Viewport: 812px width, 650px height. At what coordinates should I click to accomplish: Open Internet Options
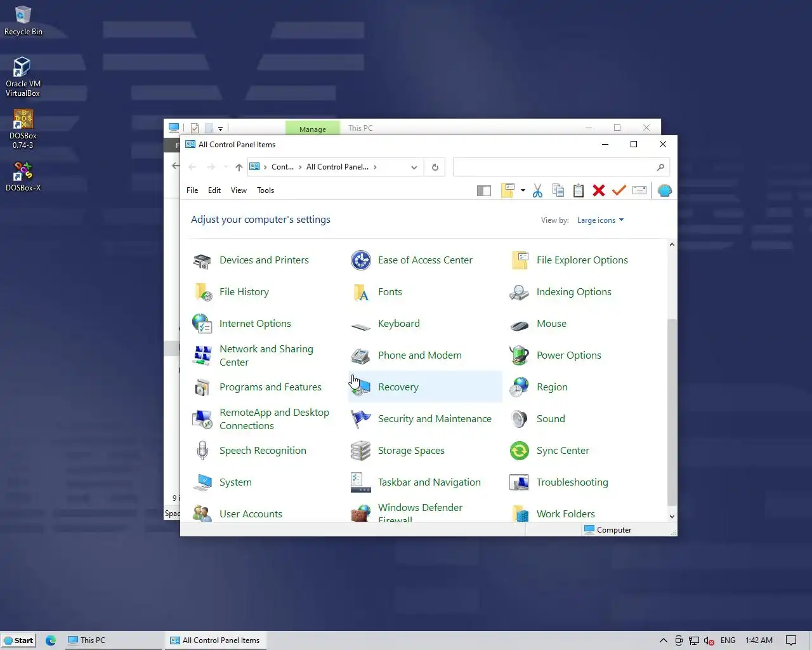[x=242, y=324]
